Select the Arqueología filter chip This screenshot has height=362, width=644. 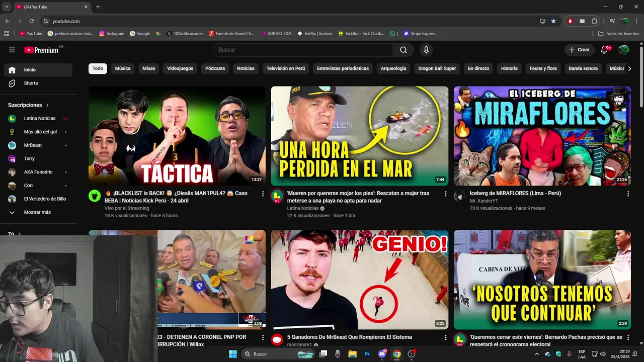coord(393,68)
